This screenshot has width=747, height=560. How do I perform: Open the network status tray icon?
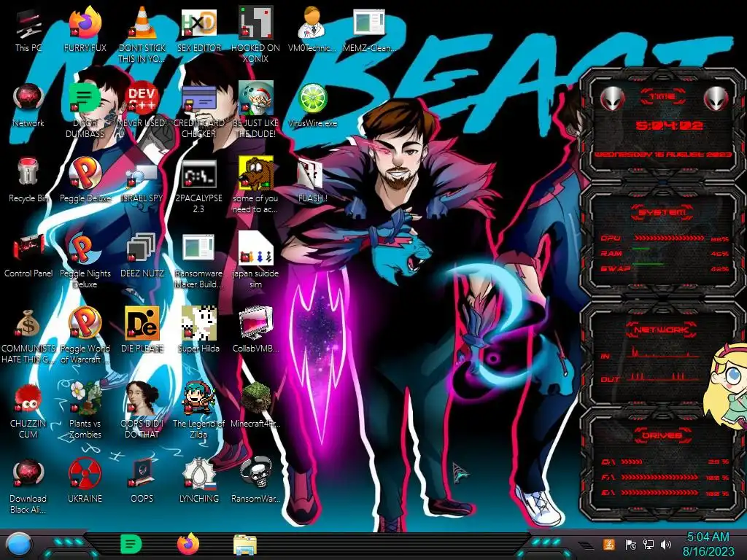pyautogui.click(x=649, y=544)
